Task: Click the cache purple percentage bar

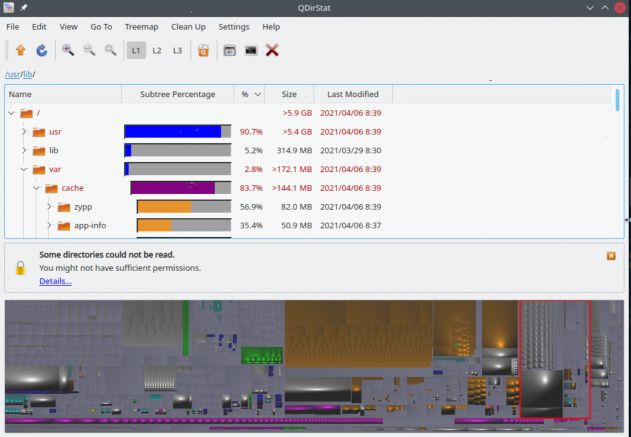Action: pos(181,188)
